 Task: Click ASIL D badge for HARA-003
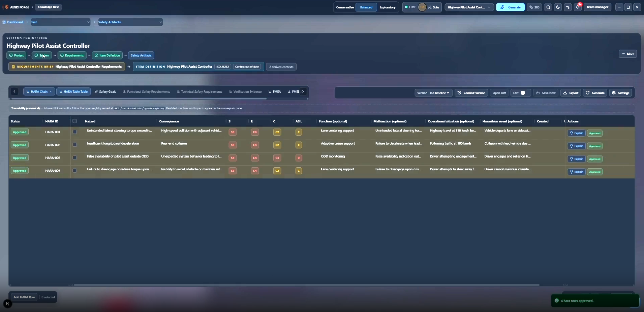point(299,158)
